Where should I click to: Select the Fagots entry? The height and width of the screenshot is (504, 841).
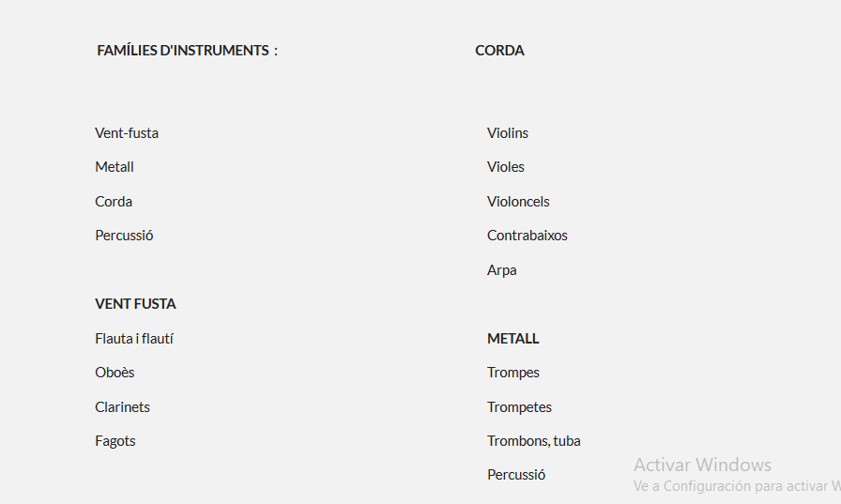[x=115, y=441]
